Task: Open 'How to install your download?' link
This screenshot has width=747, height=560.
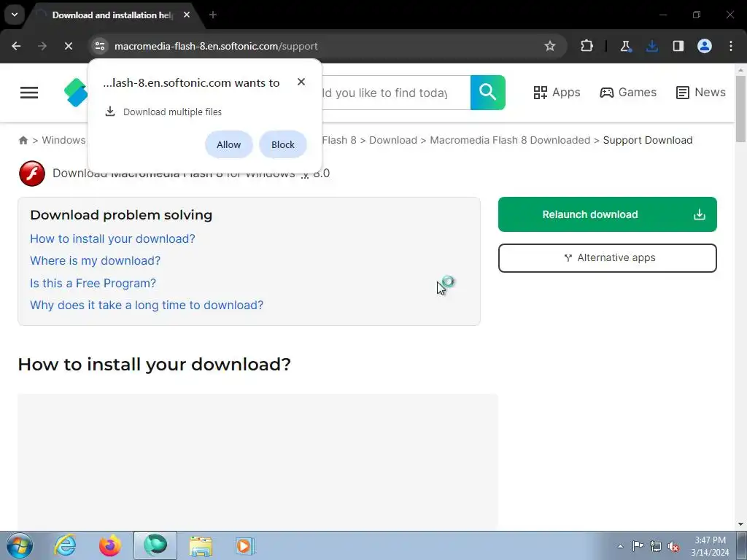Action: 112,238
